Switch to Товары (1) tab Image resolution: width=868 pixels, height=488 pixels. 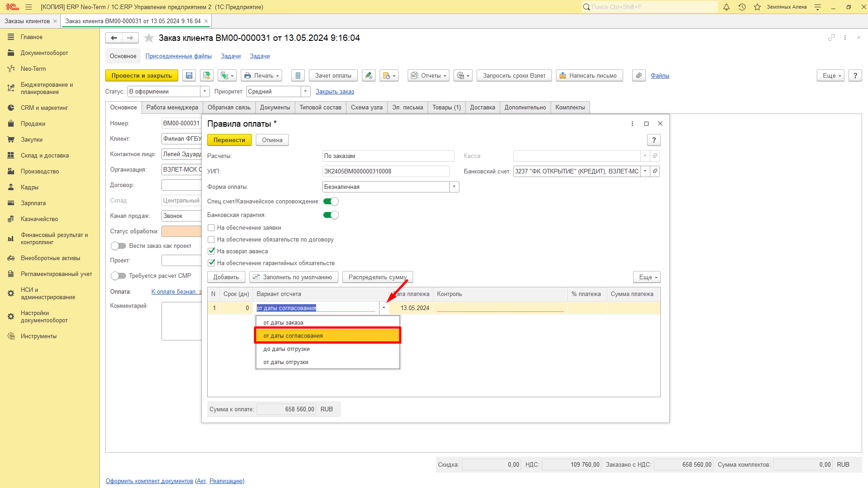[x=446, y=108]
